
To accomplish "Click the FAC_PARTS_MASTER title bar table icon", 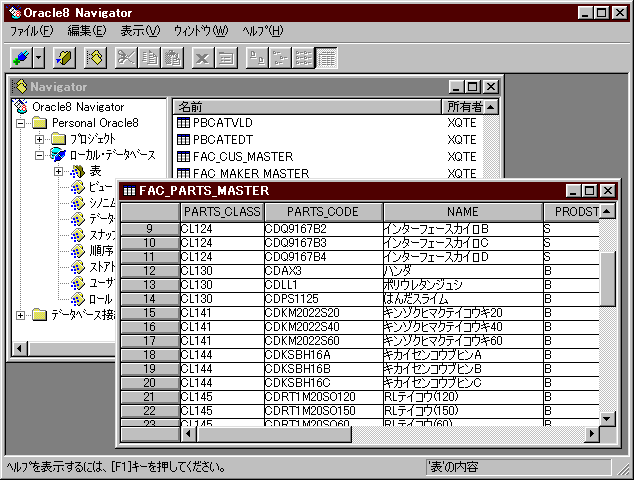I will (129, 191).
